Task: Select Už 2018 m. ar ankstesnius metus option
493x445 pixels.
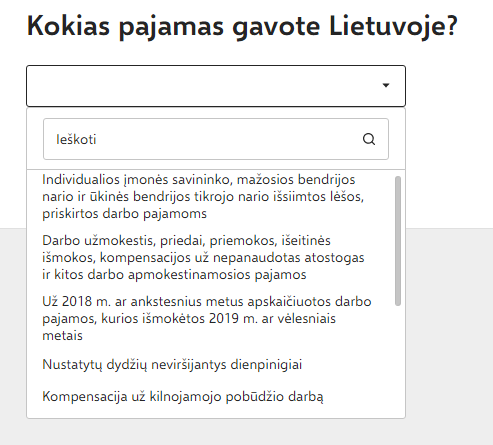Action: 207,318
